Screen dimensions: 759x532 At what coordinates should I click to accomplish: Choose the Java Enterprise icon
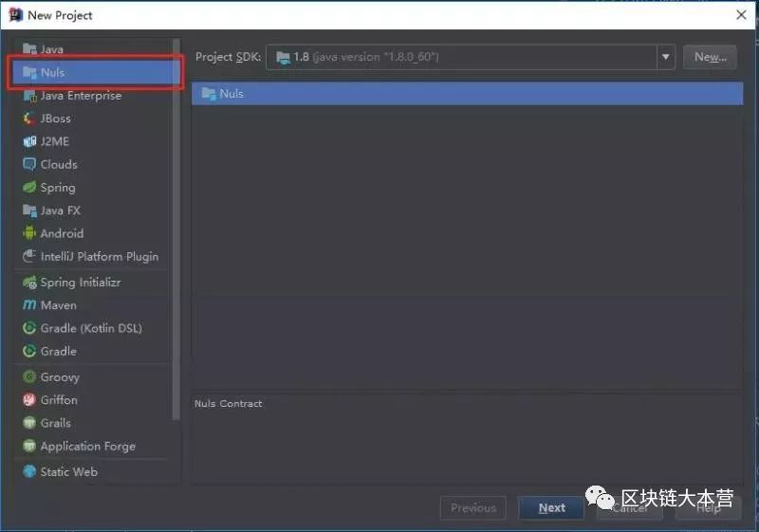coord(29,96)
